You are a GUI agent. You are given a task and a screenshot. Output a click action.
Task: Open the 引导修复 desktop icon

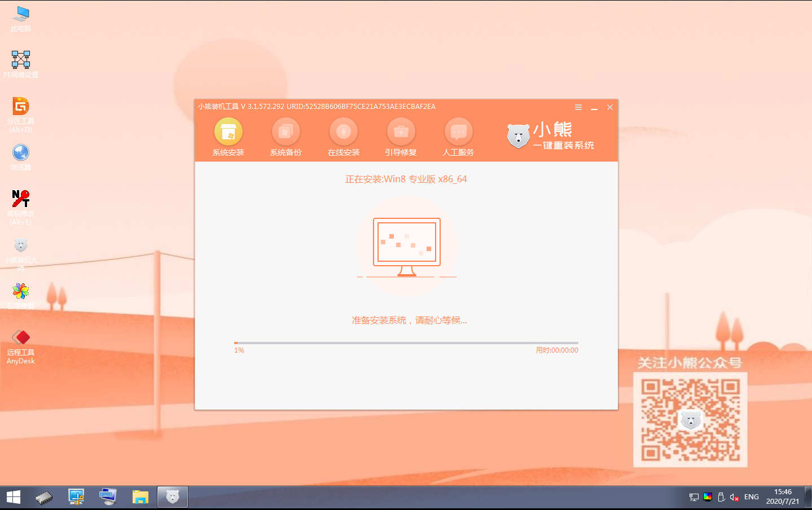tap(21, 296)
